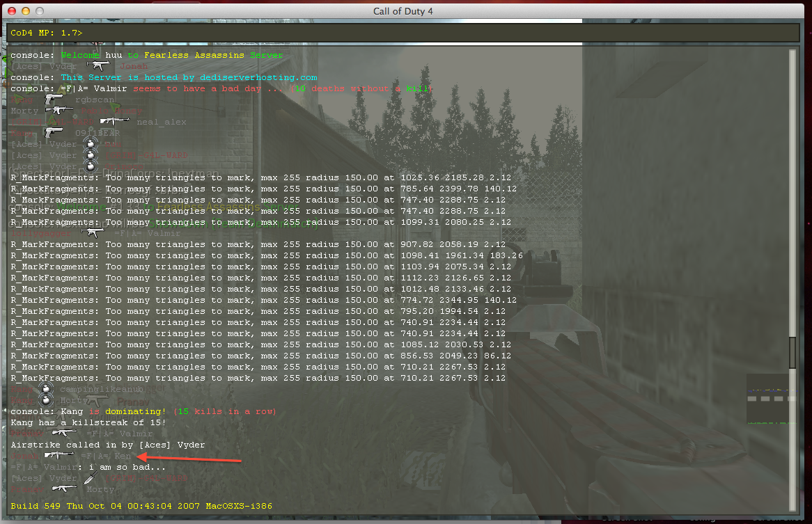Click the R_MarkFragments line ending 1099.31 2080.25 2.12
Screen dimensions: 812x524
[261, 222]
